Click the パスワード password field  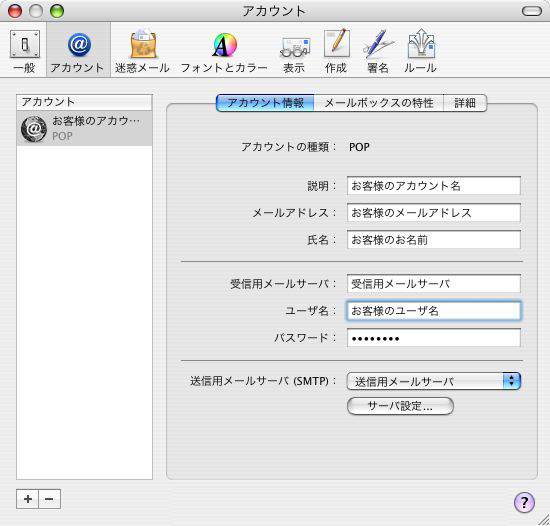click(434, 338)
